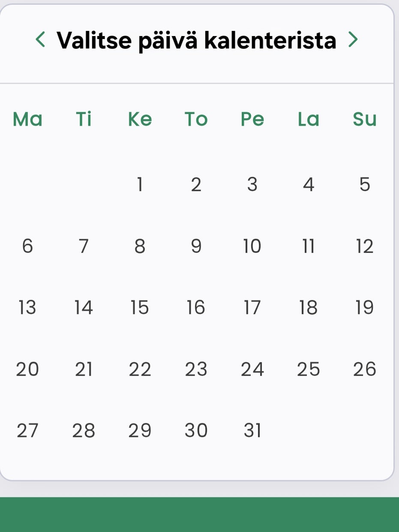
Task: Pick the 17th on Friday column
Action: click(x=252, y=308)
